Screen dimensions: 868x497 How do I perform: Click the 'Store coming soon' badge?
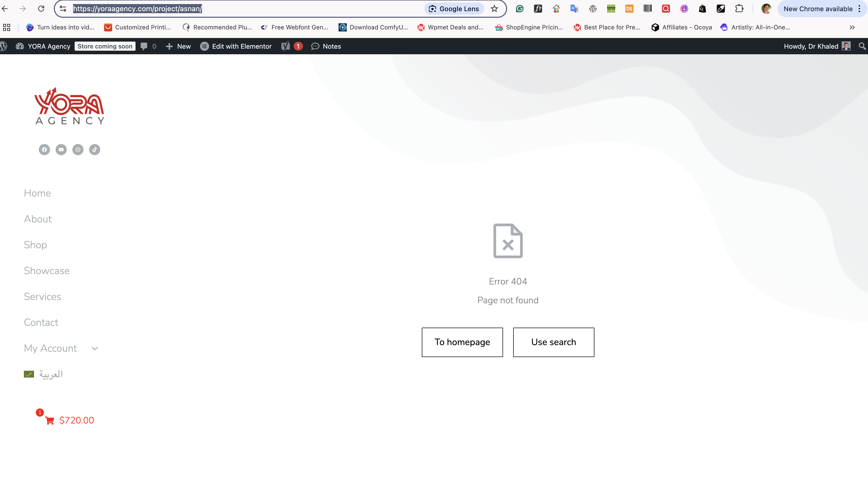[105, 46]
